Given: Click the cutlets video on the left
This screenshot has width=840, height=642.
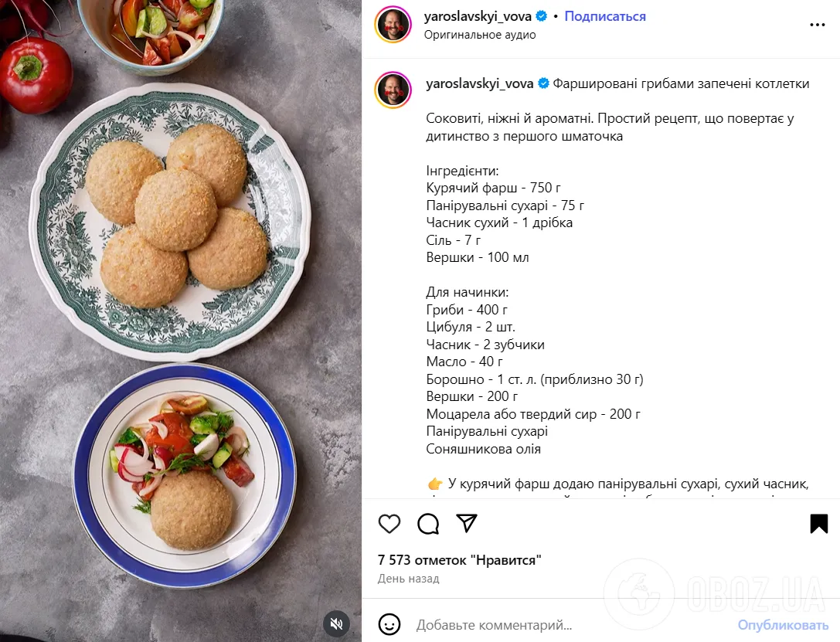Looking at the screenshot, I should [181, 321].
